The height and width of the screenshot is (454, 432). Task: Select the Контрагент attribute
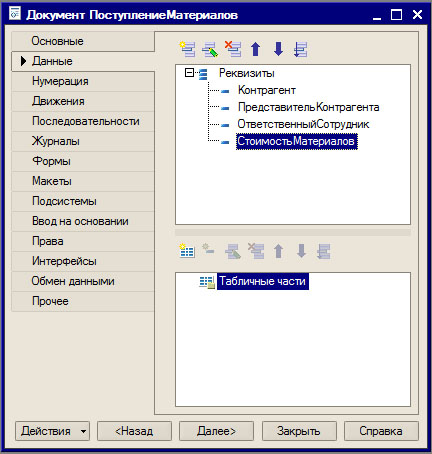pyautogui.click(x=267, y=90)
